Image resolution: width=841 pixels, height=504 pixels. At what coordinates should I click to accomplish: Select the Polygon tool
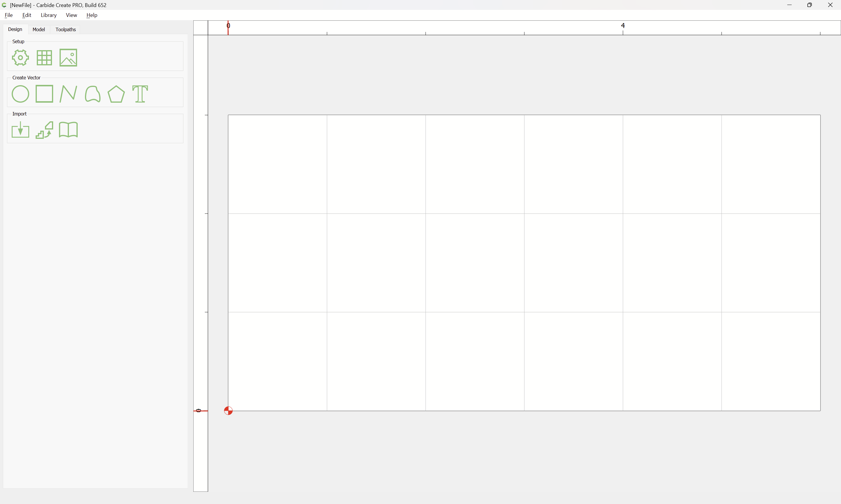116,94
